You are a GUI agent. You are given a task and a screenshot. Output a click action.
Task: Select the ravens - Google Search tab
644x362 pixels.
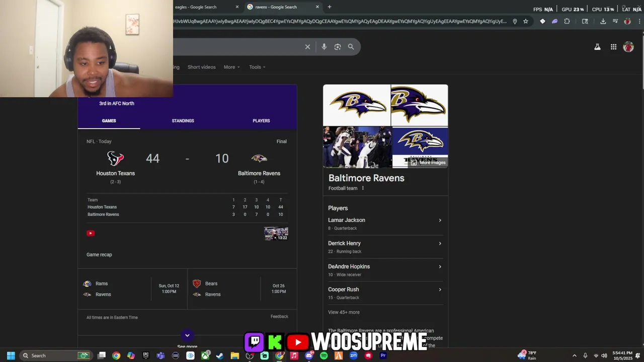(x=283, y=7)
